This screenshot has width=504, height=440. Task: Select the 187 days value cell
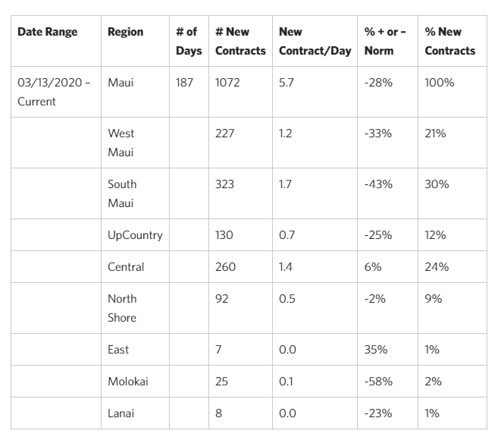pos(184,82)
